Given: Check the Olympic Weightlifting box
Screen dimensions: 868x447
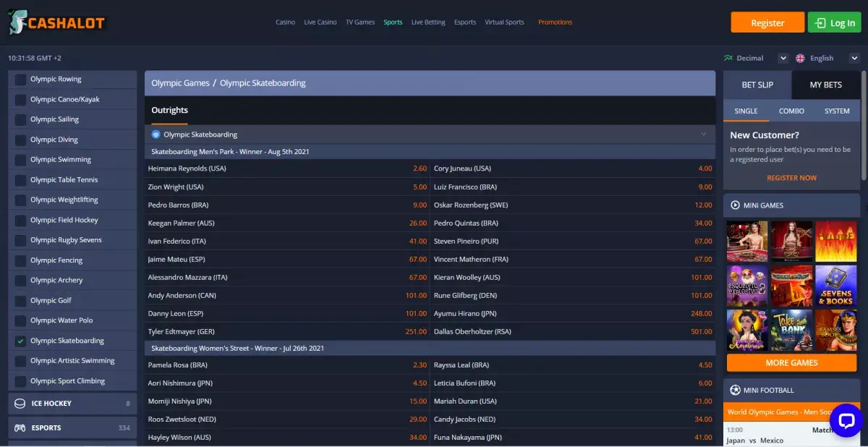Looking at the screenshot, I should [x=20, y=200].
